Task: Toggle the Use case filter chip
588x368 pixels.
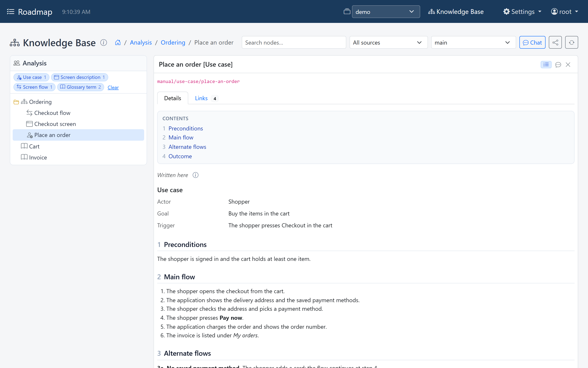Action: [x=31, y=77]
